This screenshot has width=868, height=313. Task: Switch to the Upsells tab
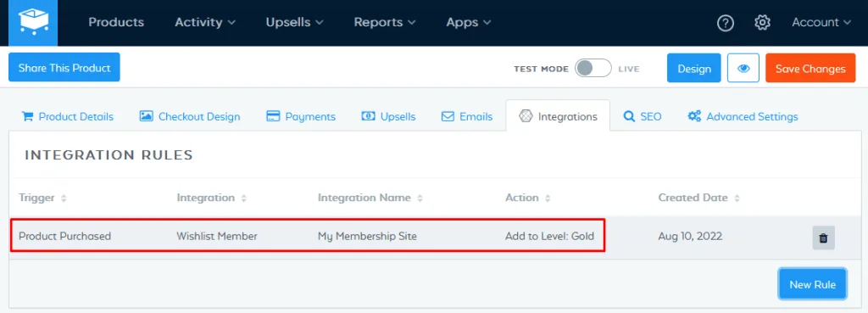(x=388, y=117)
